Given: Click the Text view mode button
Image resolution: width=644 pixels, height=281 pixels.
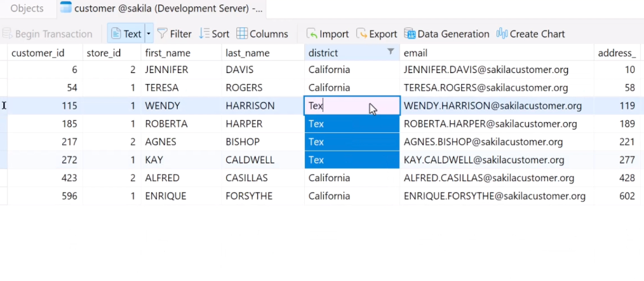Looking at the screenshot, I should (126, 34).
